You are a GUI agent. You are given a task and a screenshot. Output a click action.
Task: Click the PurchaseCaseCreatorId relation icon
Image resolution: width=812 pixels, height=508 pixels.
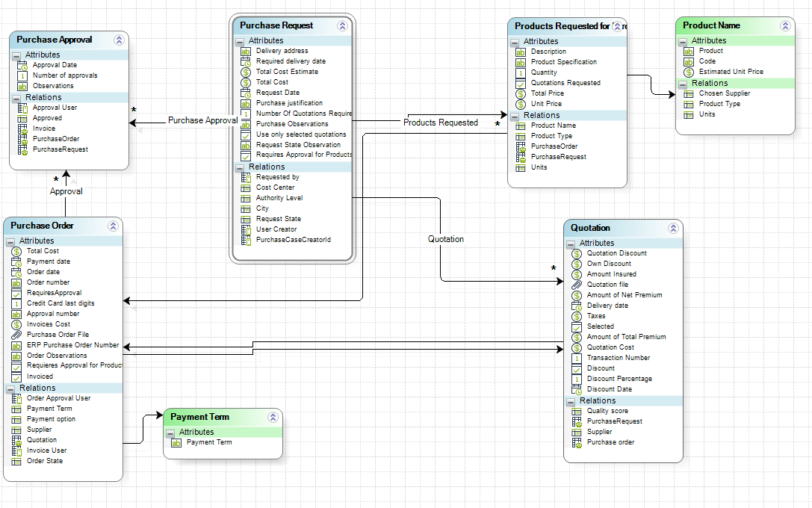(x=246, y=241)
